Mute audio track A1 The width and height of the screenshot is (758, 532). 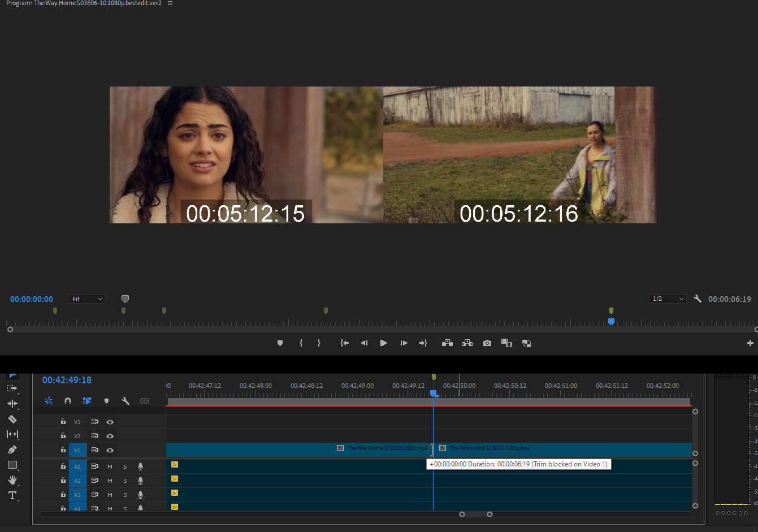110,466
